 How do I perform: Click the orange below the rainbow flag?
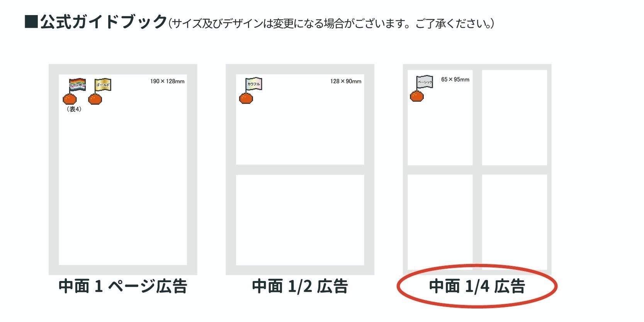[70, 99]
